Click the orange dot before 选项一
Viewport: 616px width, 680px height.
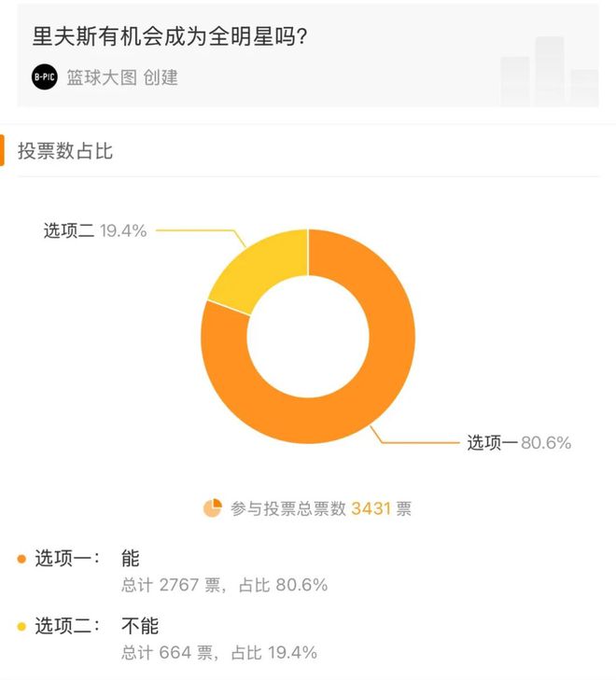pos(21,559)
